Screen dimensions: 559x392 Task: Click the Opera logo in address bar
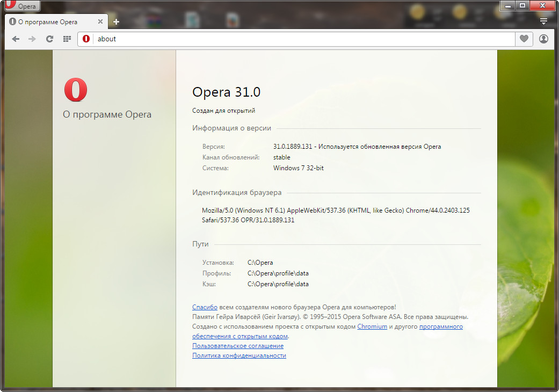pyautogui.click(x=86, y=39)
